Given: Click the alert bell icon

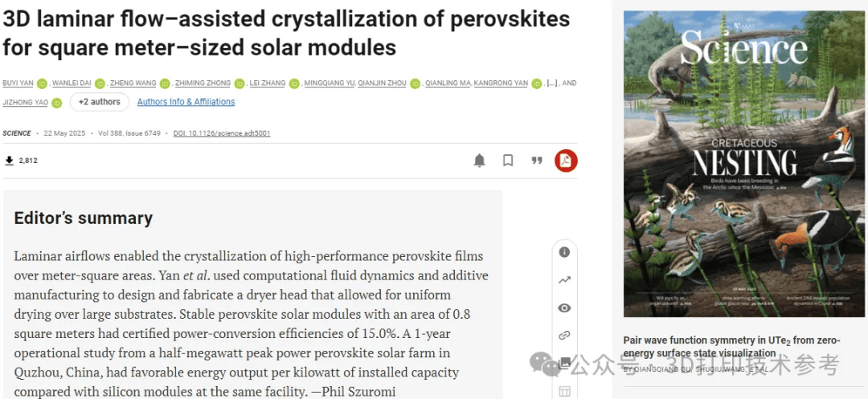Looking at the screenshot, I should (x=479, y=161).
